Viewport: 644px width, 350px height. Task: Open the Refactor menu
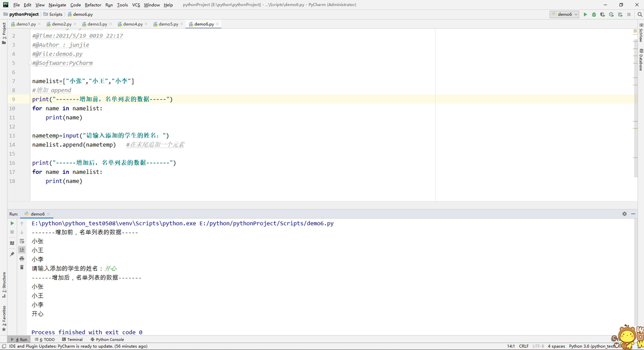[93, 5]
